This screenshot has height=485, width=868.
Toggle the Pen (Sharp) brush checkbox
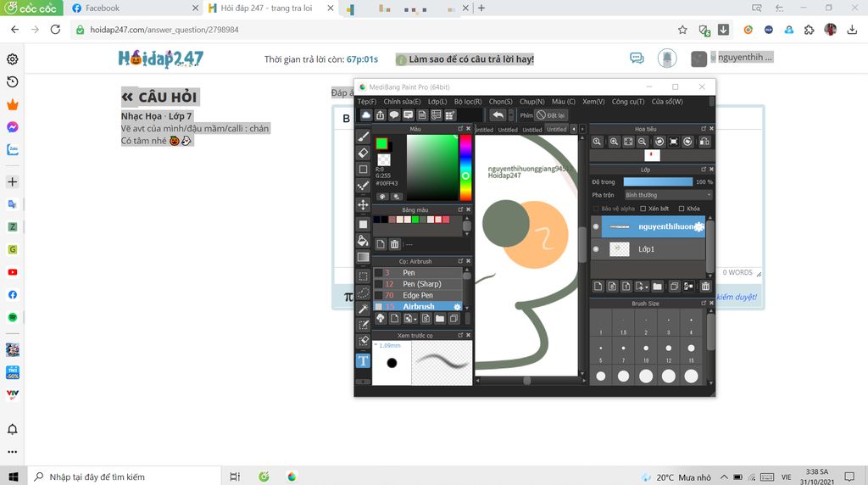point(379,284)
